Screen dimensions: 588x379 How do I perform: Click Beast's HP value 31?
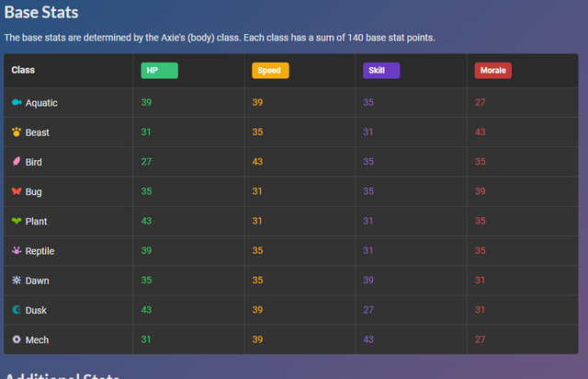coord(146,132)
